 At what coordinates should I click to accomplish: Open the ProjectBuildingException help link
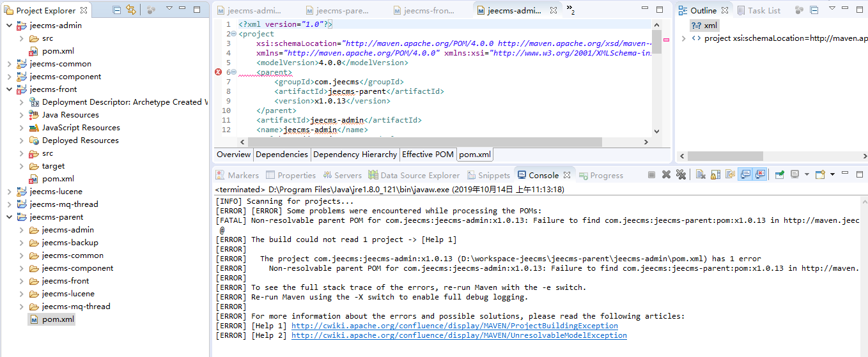click(x=454, y=326)
